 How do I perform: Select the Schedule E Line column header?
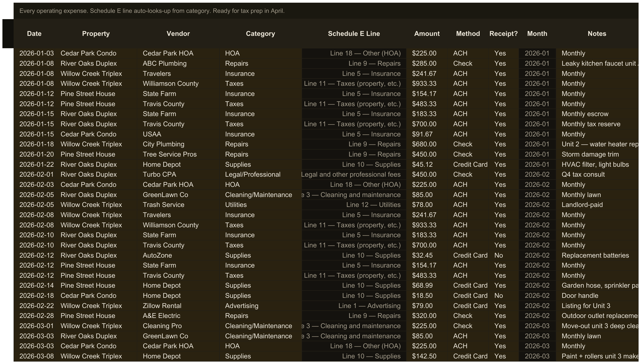tap(354, 33)
